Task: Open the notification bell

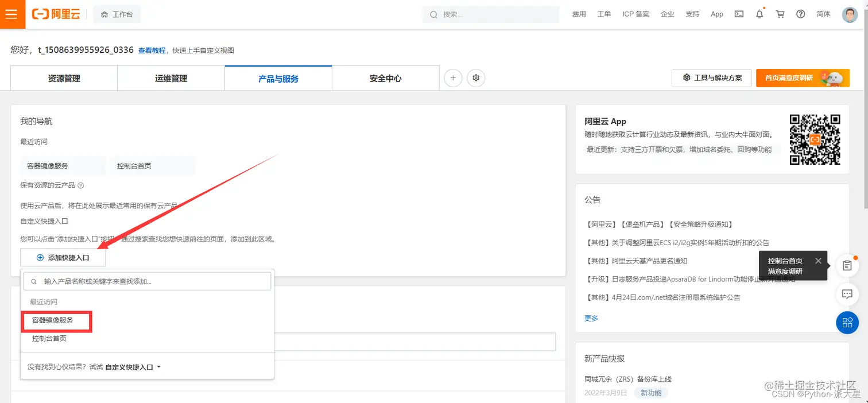Action: click(x=759, y=14)
